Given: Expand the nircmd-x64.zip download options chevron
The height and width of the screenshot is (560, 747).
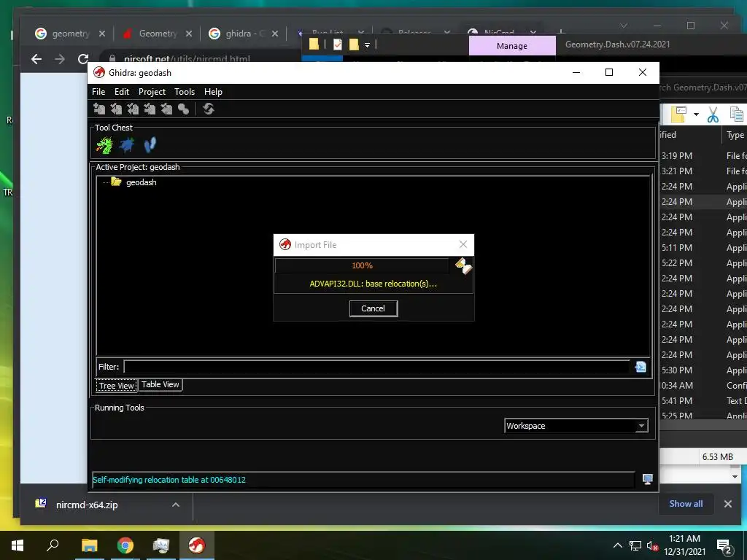Looking at the screenshot, I should coord(176,505).
